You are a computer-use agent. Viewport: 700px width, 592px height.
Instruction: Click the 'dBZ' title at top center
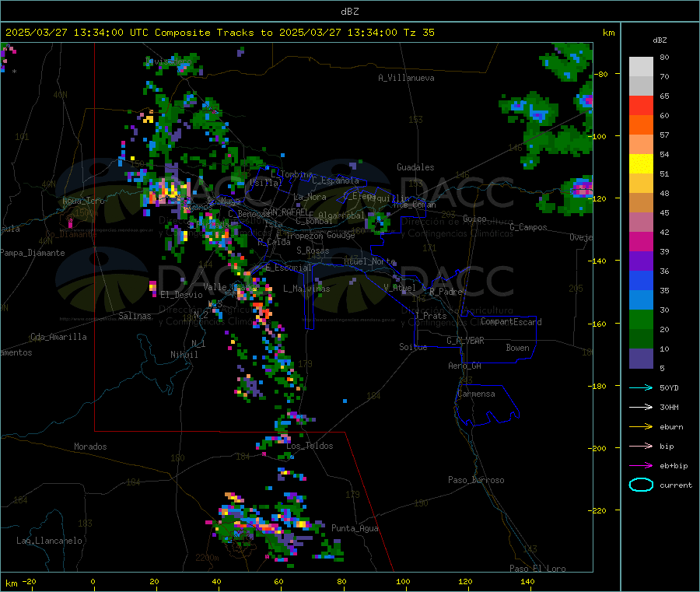tap(349, 12)
